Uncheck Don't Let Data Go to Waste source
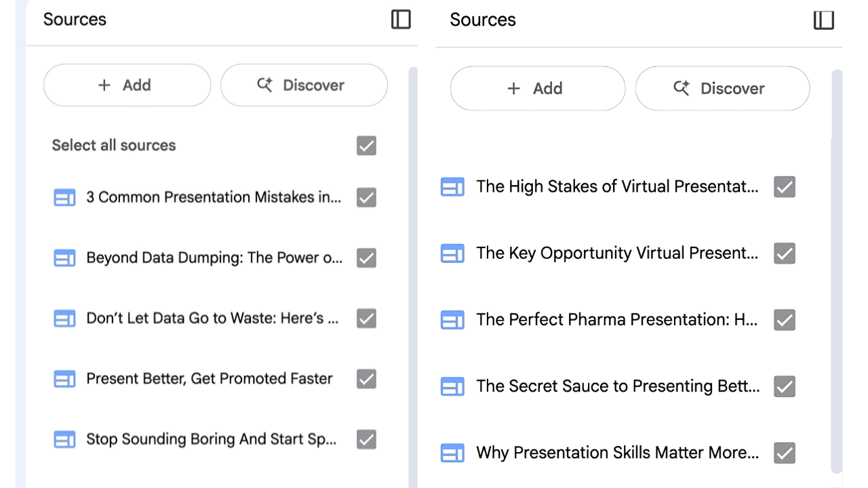868x488 pixels. pos(366,319)
